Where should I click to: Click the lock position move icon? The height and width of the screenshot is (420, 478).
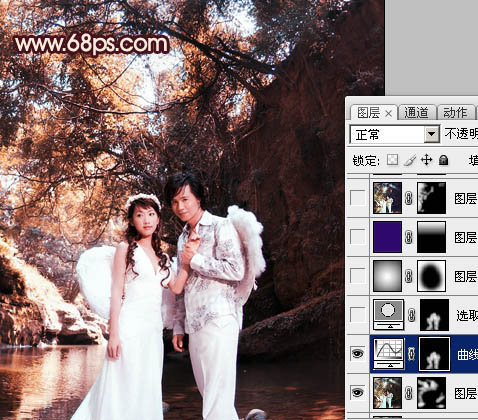point(426,160)
